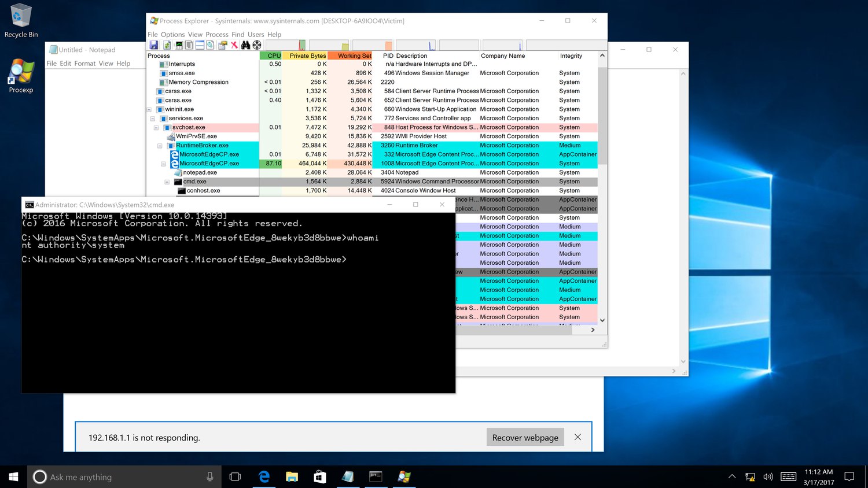Viewport: 868px width, 488px height.
Task: Collapse the RuntimeBroker.exe tree node
Action: pos(160,146)
